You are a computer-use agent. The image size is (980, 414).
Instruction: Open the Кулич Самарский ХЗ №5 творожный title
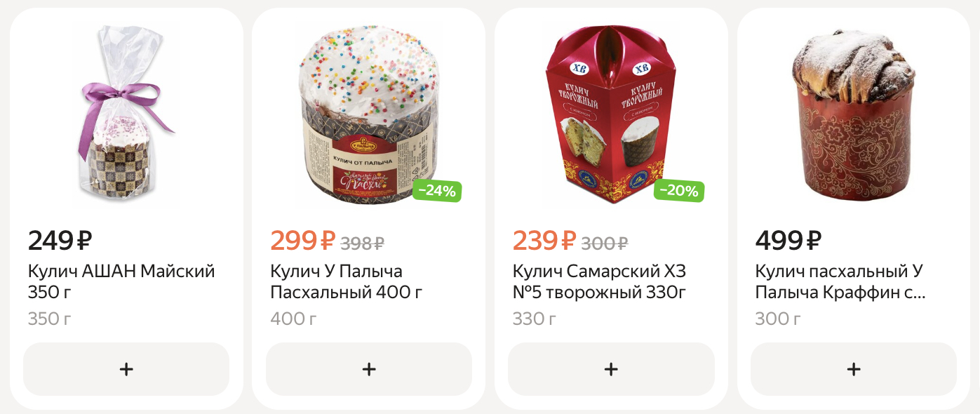coord(599,281)
